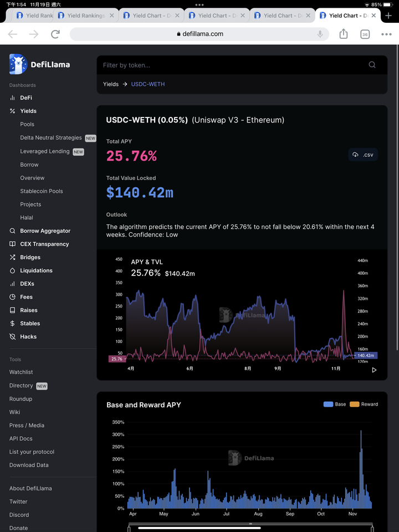399x532 pixels.
Task: Open the Download Data link
Action: 29,465
